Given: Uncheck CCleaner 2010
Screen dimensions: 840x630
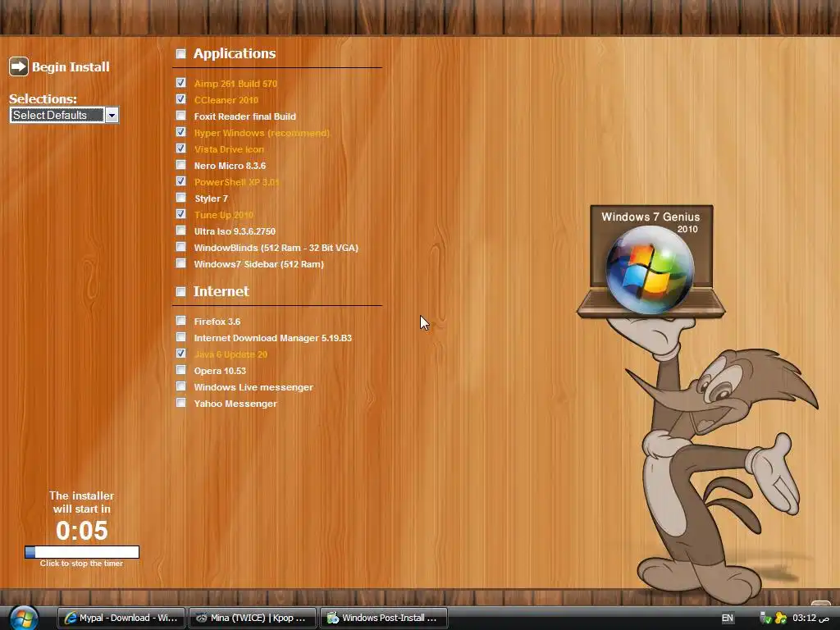Looking at the screenshot, I should (x=181, y=99).
